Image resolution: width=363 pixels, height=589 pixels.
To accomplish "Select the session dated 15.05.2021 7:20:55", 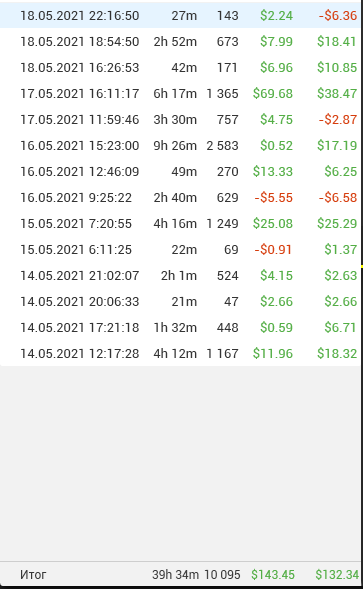I will [180, 223].
